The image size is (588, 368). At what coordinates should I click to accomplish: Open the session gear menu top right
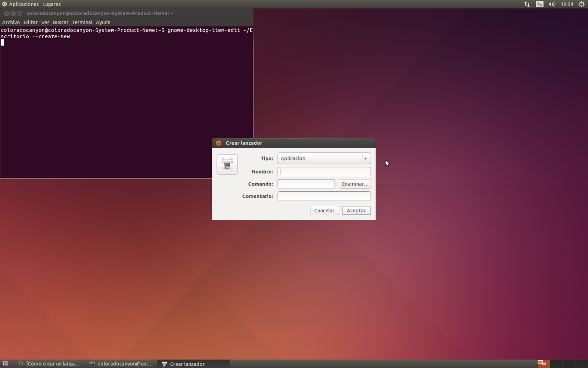coord(581,4)
